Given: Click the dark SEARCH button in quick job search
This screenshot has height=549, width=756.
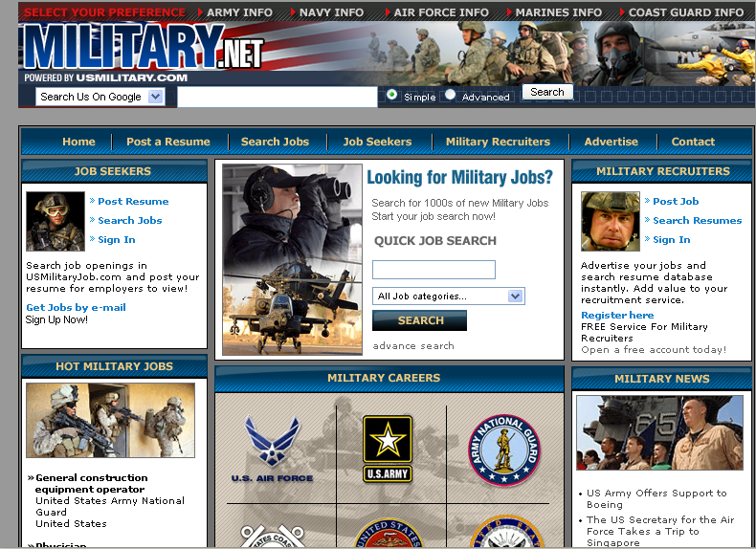Looking at the screenshot, I should tap(419, 320).
